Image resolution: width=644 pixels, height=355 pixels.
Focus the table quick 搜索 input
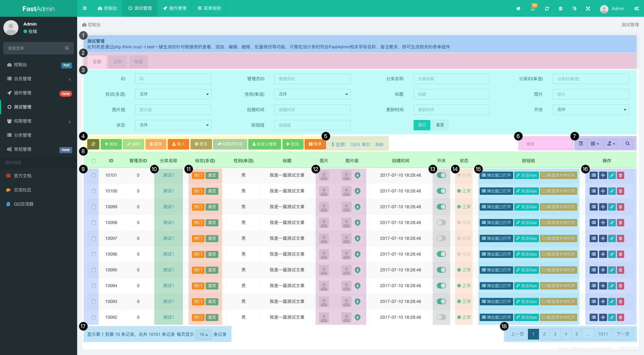547,144
